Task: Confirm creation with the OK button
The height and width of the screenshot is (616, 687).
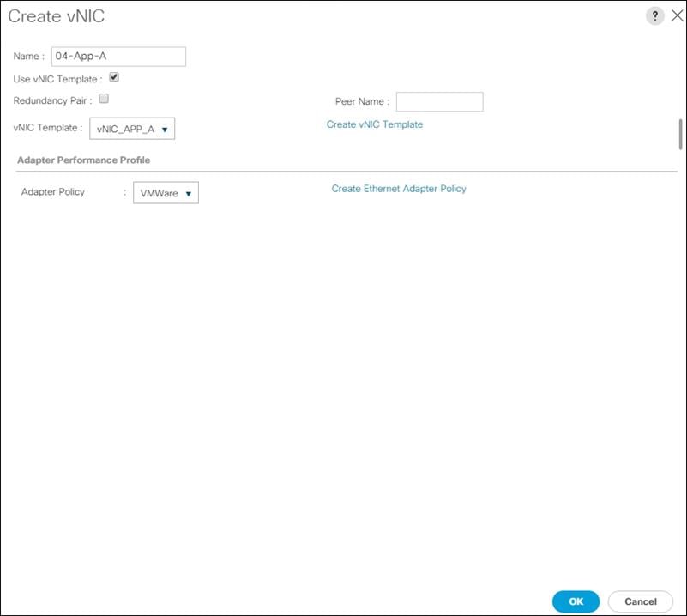Action: tap(576, 601)
